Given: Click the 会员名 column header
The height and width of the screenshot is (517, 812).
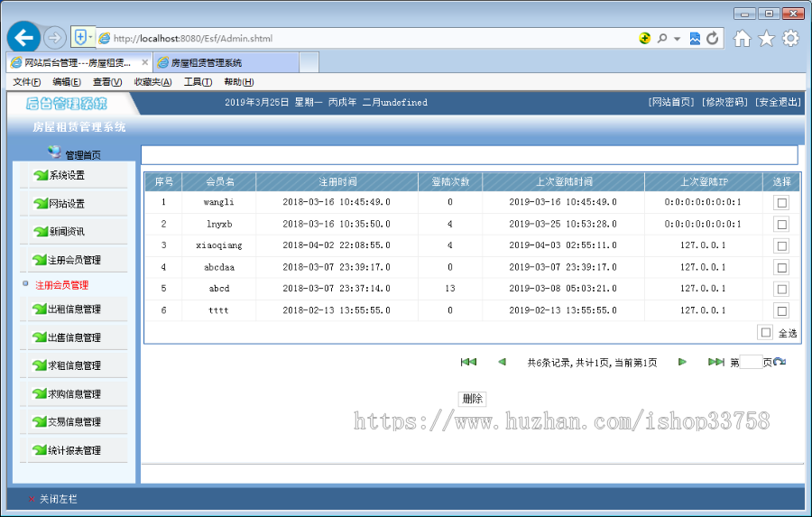Looking at the screenshot, I should coord(219,182).
